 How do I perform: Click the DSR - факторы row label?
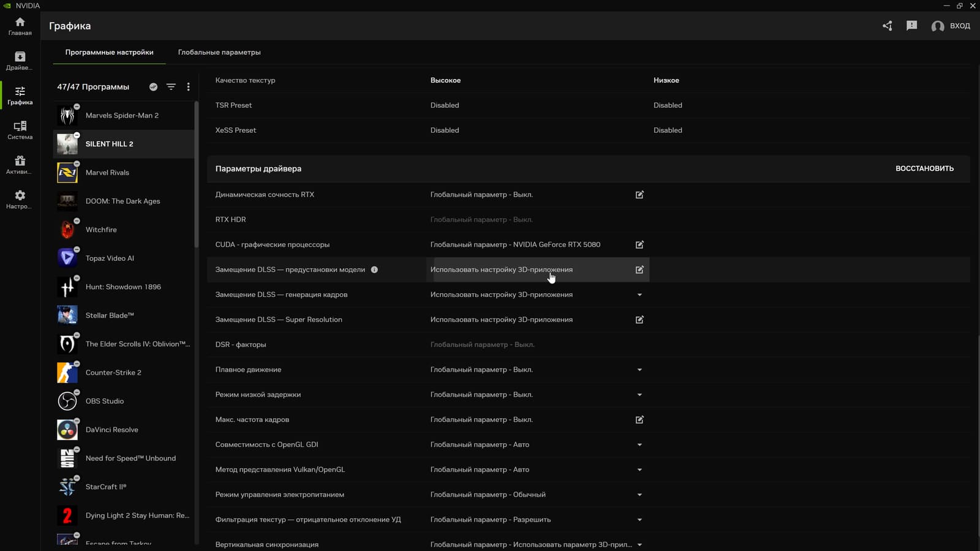(x=241, y=345)
